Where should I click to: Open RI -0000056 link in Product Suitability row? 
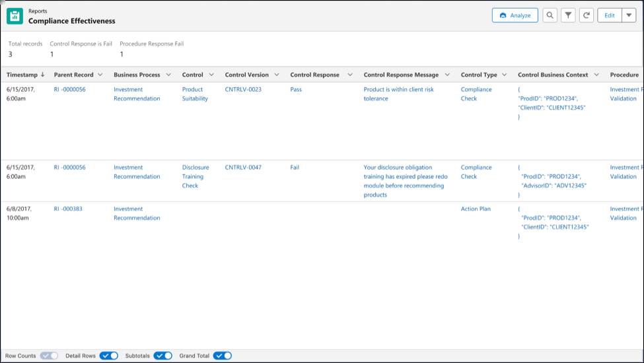[x=70, y=89]
